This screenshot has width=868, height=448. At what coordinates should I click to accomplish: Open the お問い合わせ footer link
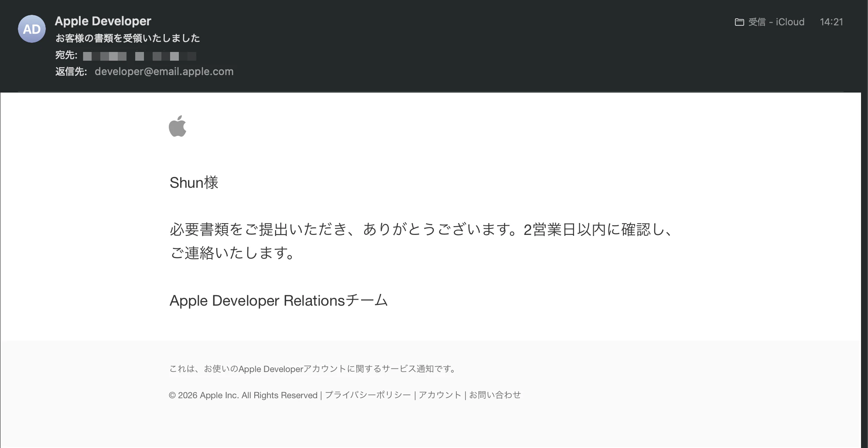click(x=495, y=395)
